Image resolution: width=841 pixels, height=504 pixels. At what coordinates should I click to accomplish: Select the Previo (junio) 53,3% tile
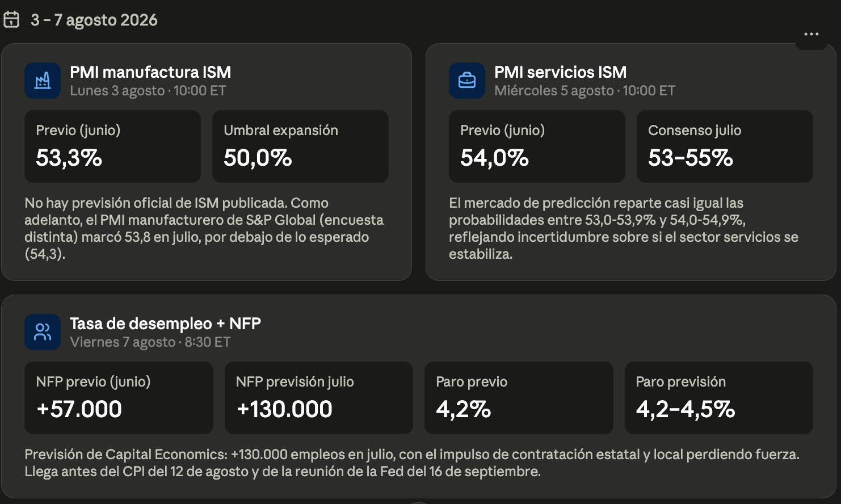[112, 146]
